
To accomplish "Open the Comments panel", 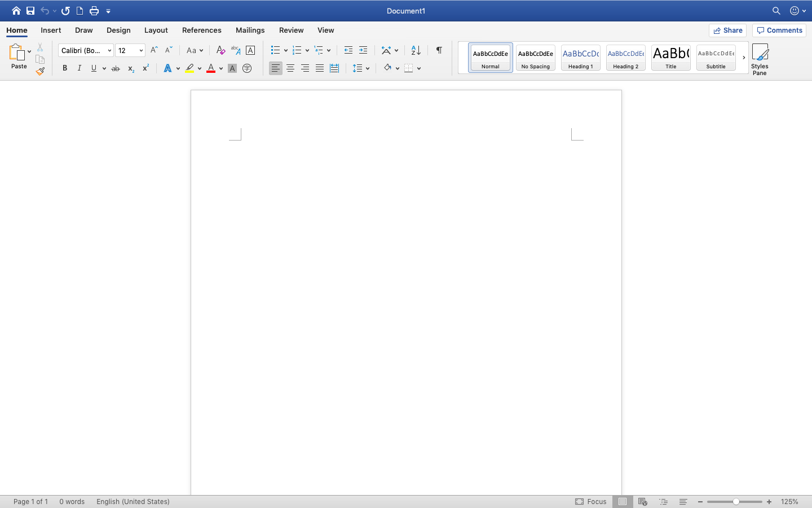I will pyautogui.click(x=779, y=30).
